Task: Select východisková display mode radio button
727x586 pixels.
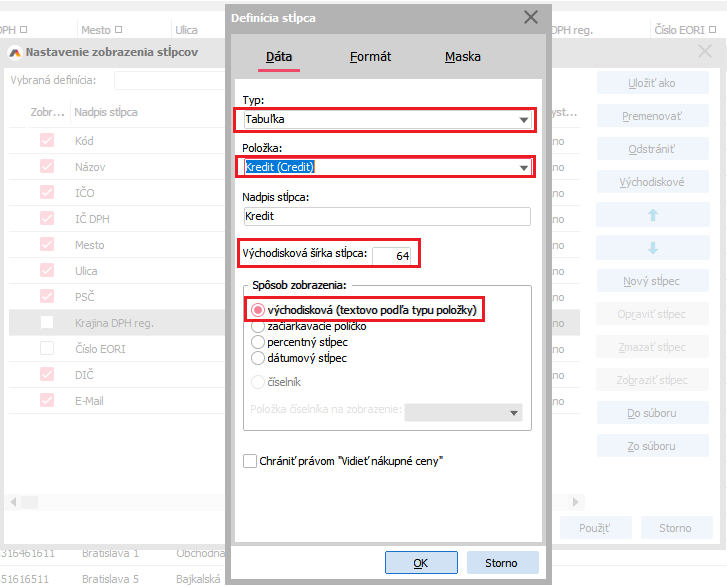Action: point(258,311)
